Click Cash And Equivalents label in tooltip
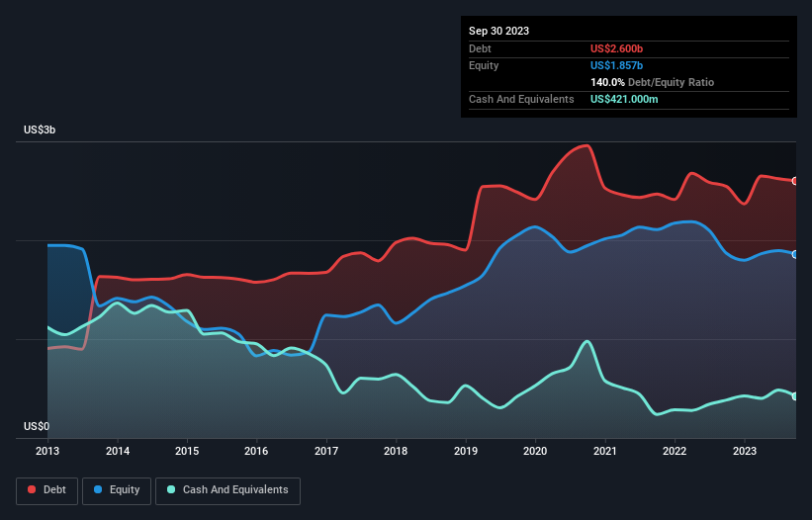Viewport: 812px width, 520px height. [521, 99]
